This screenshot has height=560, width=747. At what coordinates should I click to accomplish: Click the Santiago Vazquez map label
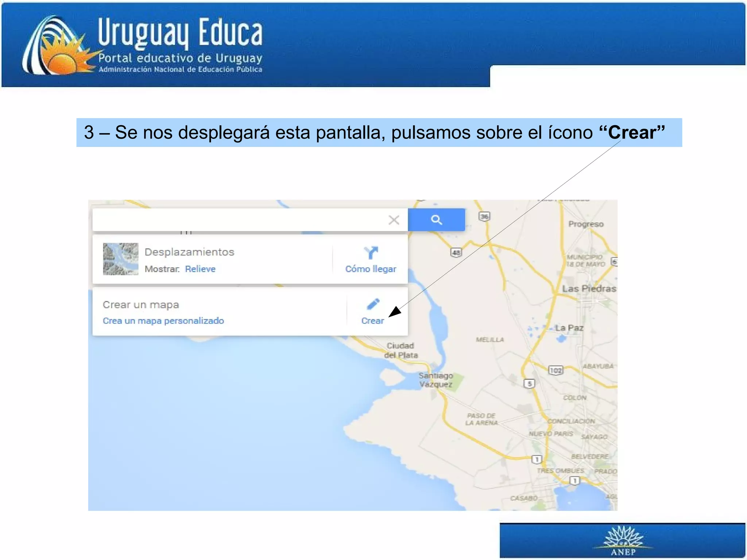pos(436,380)
